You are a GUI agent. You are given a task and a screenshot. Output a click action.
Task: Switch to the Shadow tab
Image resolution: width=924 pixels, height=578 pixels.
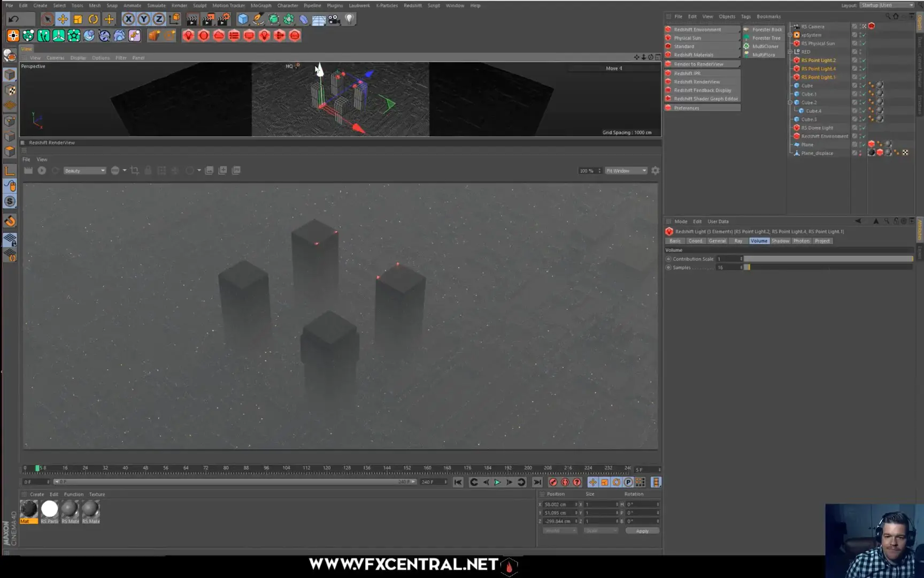click(780, 241)
